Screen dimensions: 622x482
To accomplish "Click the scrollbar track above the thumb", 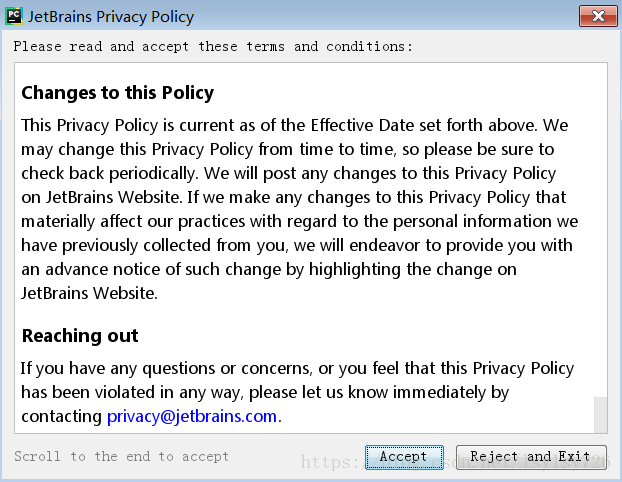I will point(601,230).
